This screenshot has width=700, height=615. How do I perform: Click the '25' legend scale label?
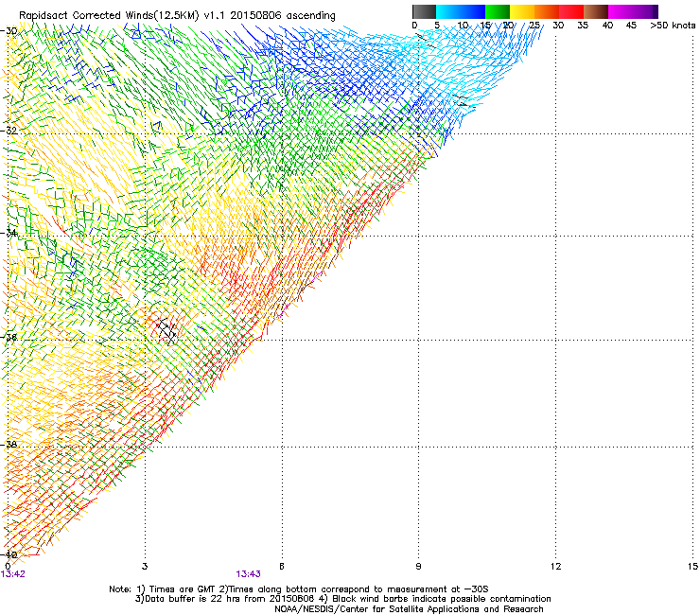[x=534, y=25]
